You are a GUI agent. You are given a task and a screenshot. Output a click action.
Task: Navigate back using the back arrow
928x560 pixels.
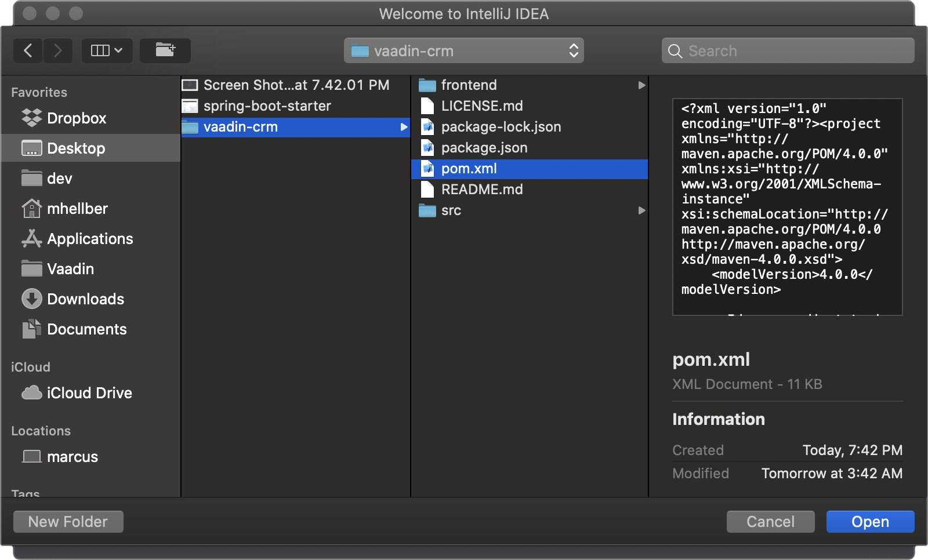click(x=28, y=50)
